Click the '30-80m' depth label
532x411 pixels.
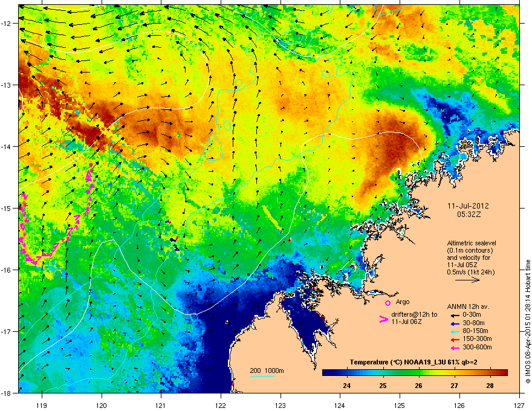(x=473, y=323)
